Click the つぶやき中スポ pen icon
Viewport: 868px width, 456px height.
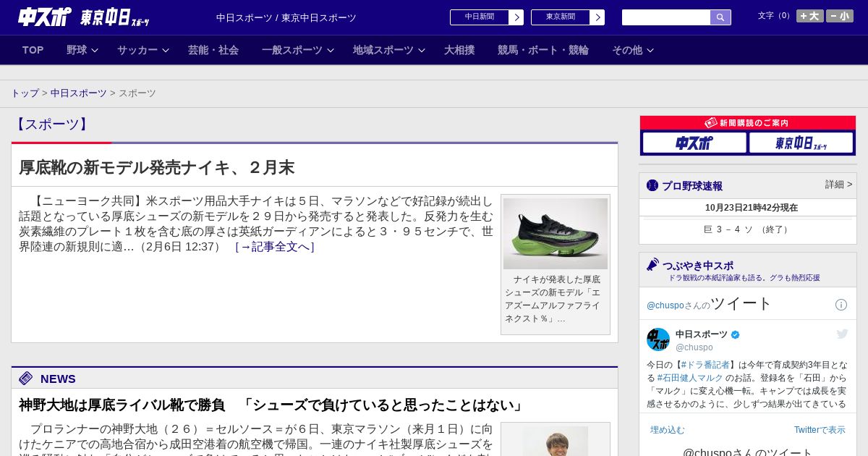[652, 264]
